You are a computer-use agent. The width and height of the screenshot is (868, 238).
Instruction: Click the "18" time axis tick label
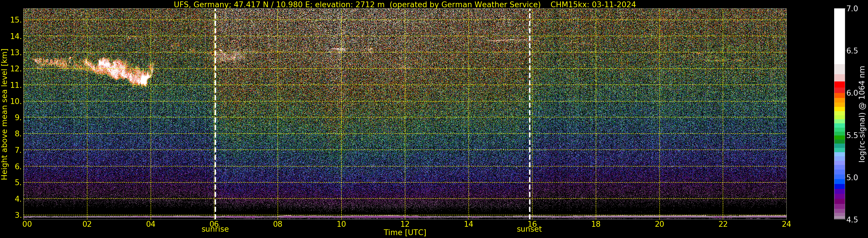[x=596, y=224]
